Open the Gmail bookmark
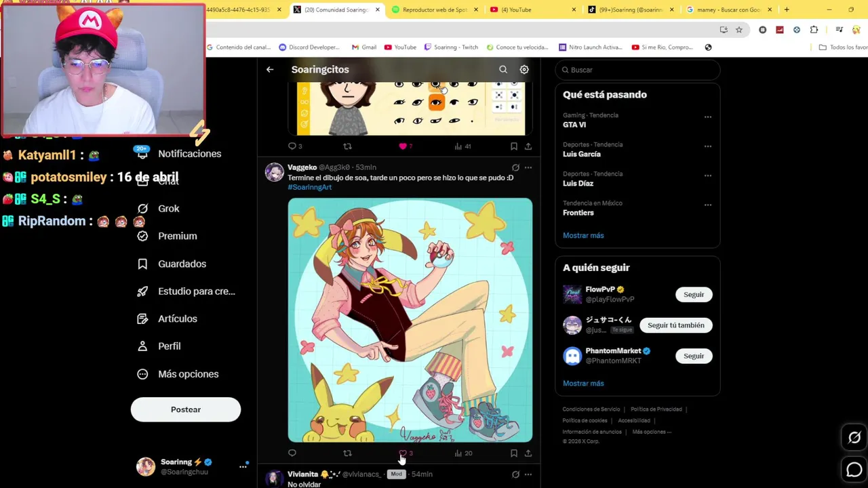 tap(364, 47)
